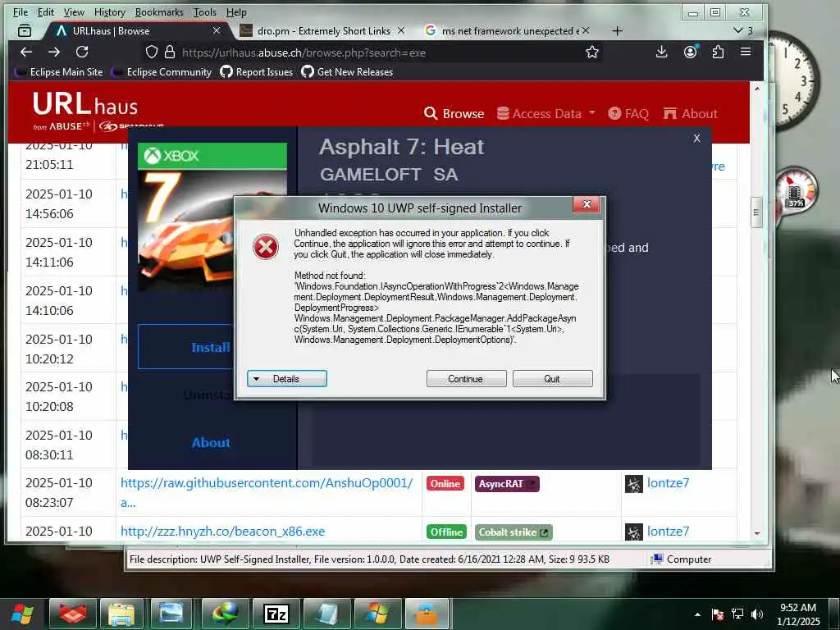Viewport: 840px width, 630px height.
Task: Open the Tools menu
Action: coord(204,11)
